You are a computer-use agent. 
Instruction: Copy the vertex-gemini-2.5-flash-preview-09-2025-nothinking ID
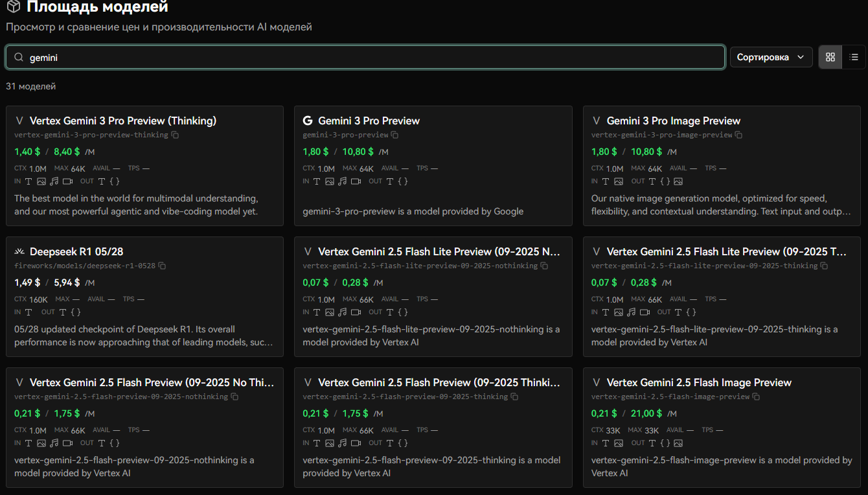234,397
